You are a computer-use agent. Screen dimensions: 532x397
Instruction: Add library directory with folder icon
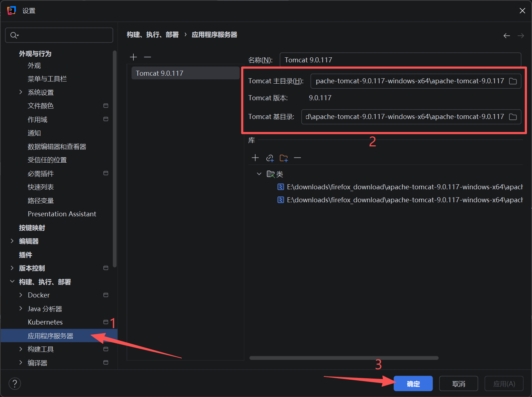click(x=284, y=158)
